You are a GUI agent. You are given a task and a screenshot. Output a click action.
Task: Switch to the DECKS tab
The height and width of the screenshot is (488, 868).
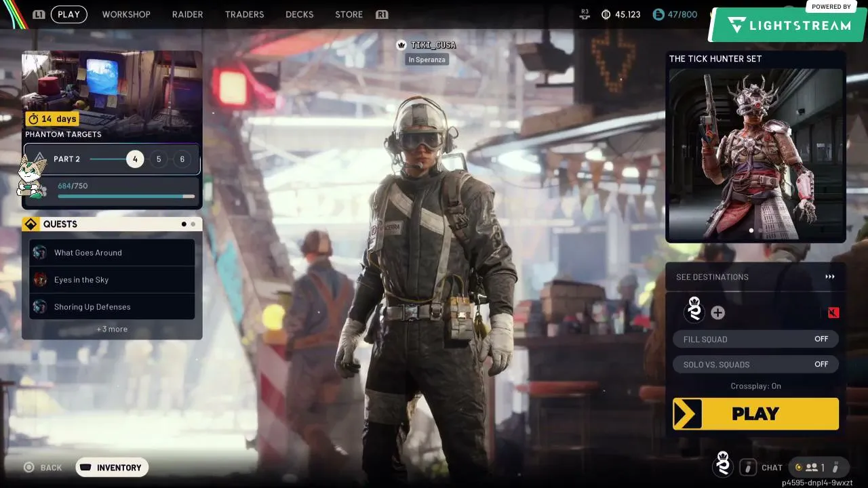(x=300, y=14)
